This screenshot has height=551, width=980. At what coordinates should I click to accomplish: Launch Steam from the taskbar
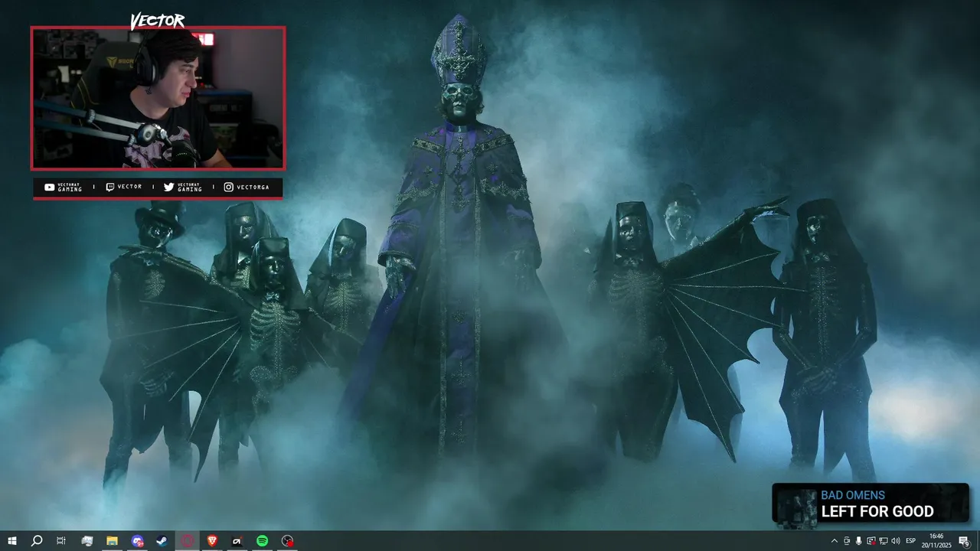(x=162, y=541)
